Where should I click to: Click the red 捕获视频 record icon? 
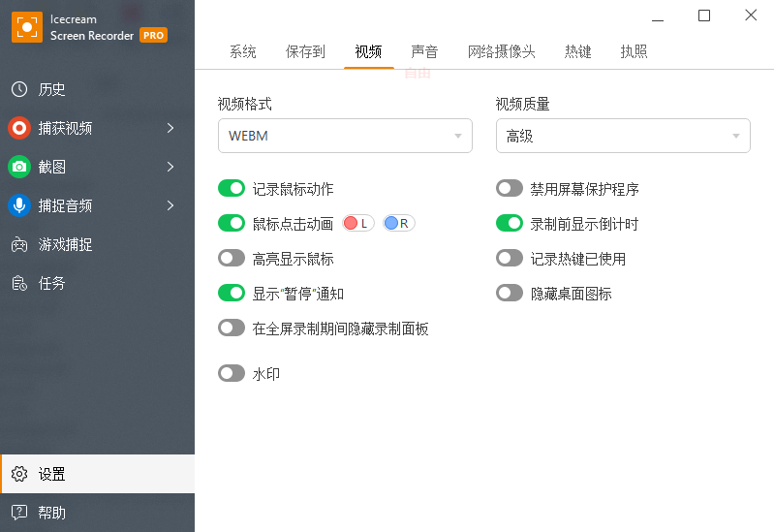[19, 129]
